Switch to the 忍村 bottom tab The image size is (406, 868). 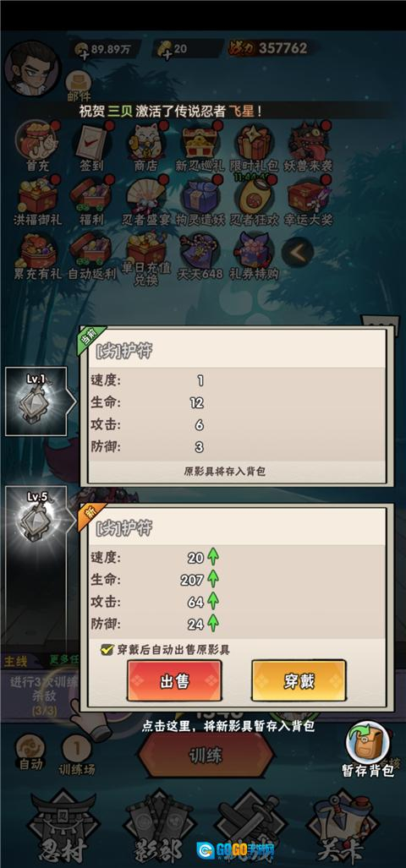63,827
